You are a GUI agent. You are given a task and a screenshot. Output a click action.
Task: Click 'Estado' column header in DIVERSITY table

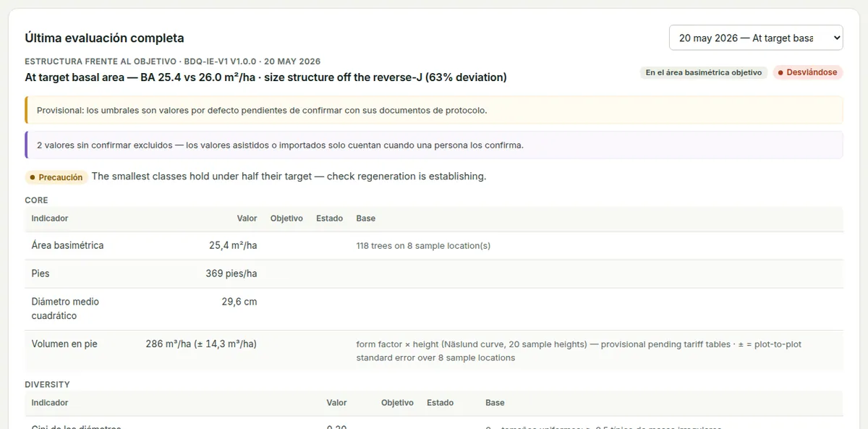click(x=440, y=402)
